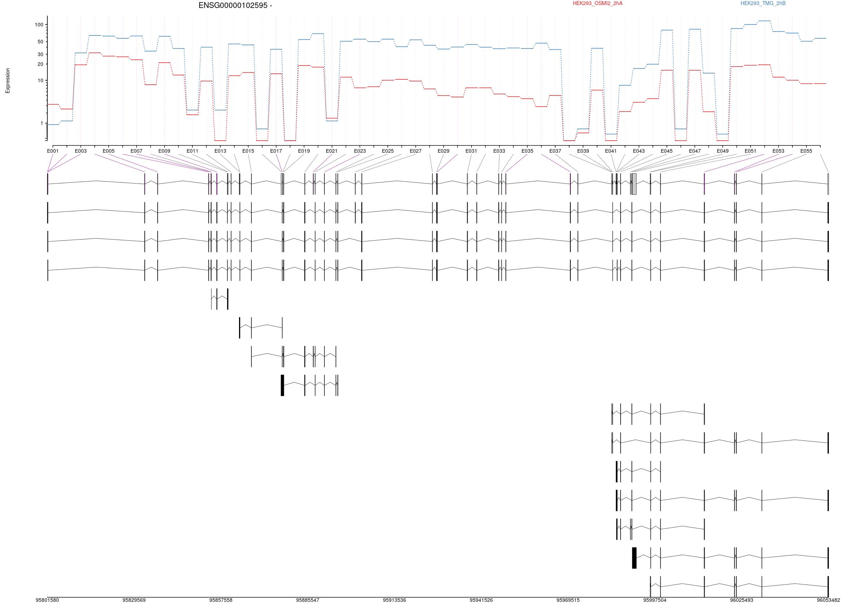Viewport: 868px width, 608px height.
Task: Click genomic coordinate 95997504
Action: (x=655, y=600)
